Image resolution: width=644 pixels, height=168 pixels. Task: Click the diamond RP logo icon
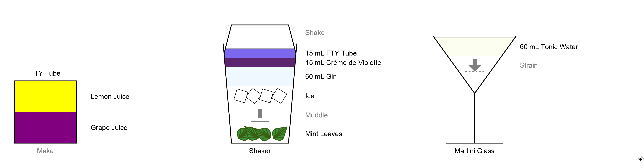pos(641,158)
